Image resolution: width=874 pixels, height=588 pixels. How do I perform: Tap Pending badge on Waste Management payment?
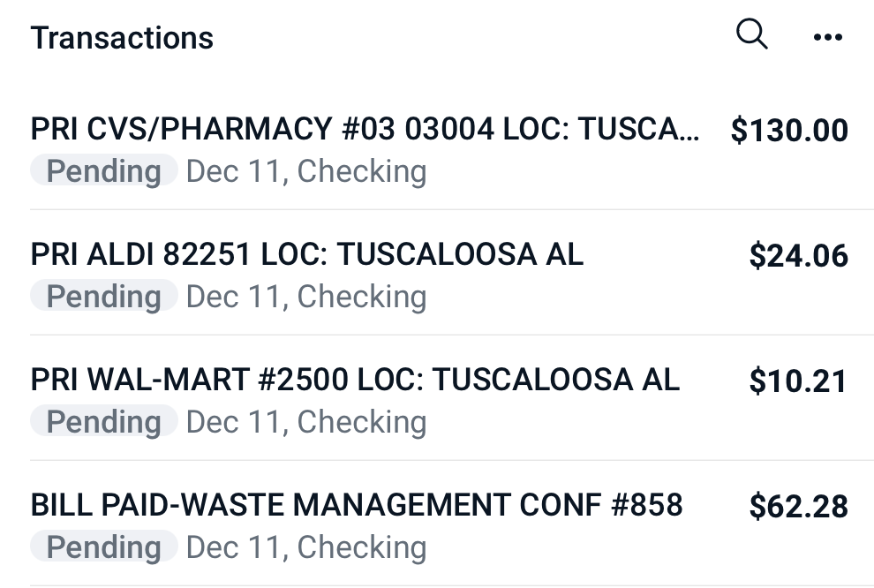pyautogui.click(x=102, y=547)
